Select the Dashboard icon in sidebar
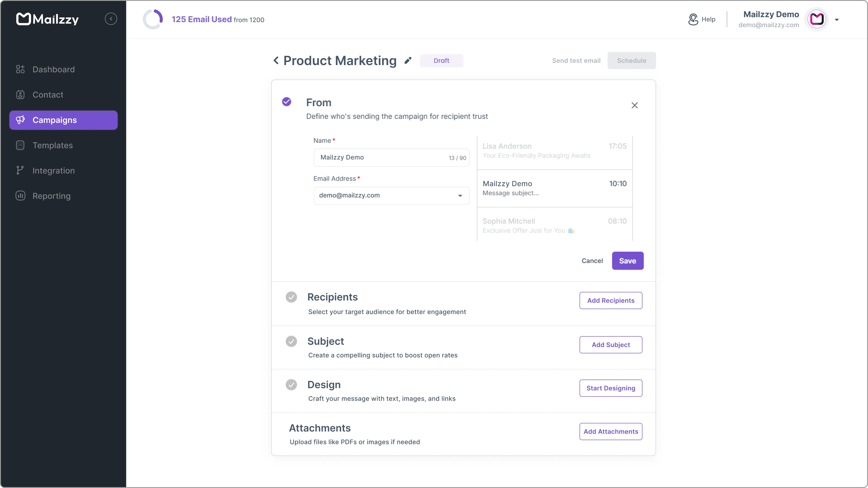 click(x=20, y=69)
